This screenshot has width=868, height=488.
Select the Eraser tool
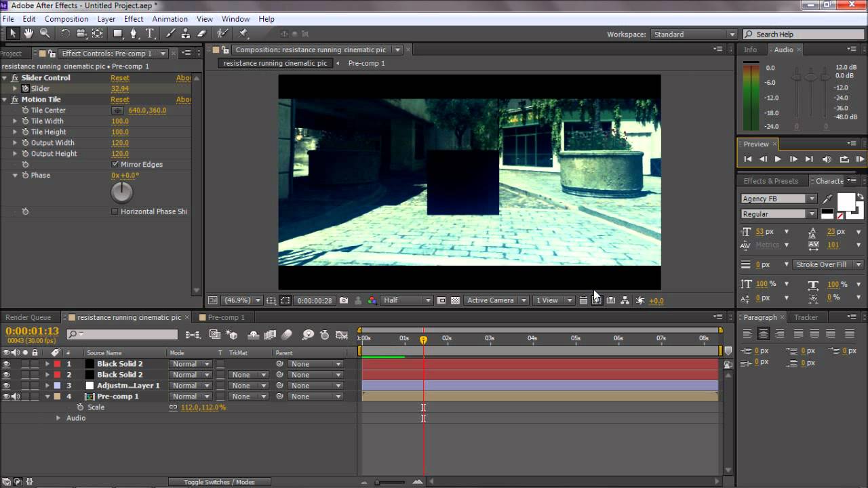(x=201, y=33)
